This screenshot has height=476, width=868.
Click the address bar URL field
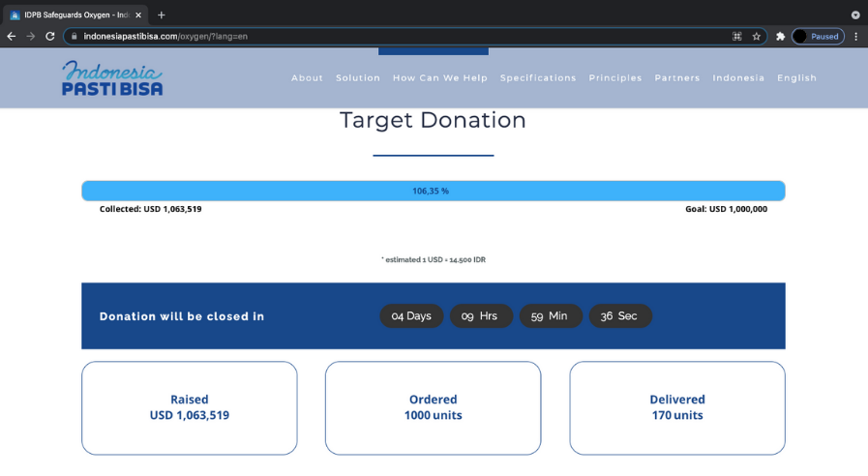(x=387, y=37)
